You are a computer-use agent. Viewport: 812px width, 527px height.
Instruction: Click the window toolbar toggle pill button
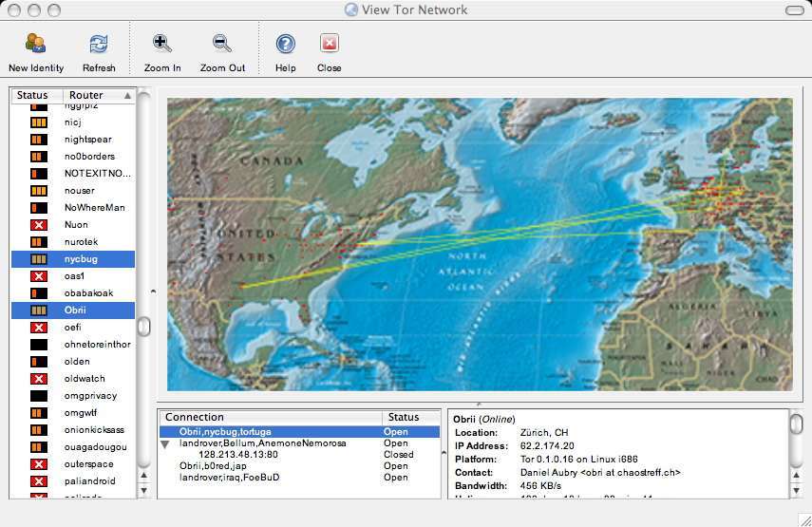click(794, 10)
